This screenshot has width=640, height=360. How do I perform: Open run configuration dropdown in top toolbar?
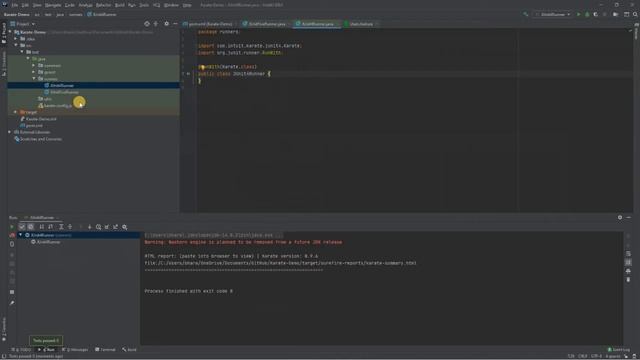point(553,14)
